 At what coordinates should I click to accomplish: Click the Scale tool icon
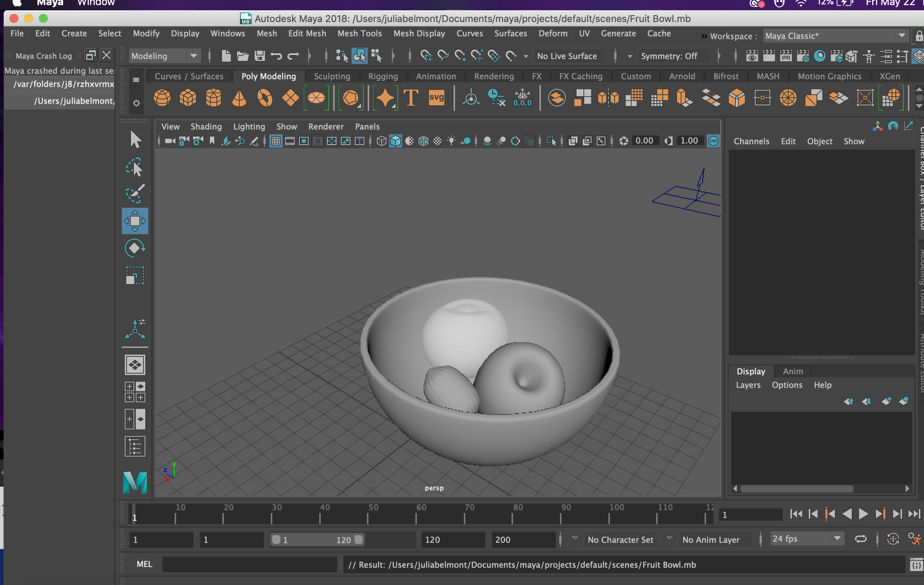135,275
